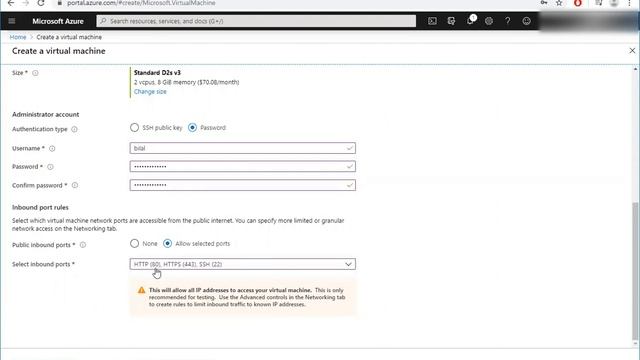The width and height of the screenshot is (640, 360).
Task: Click the Administrator account heading
Action: pos(45,115)
